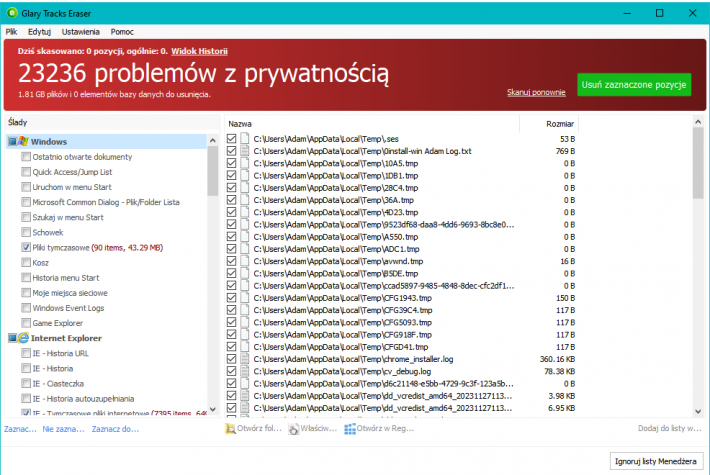Viewport: 710px width, 475px height.
Task: Click file icon of the .ses row
Action: tap(245, 139)
